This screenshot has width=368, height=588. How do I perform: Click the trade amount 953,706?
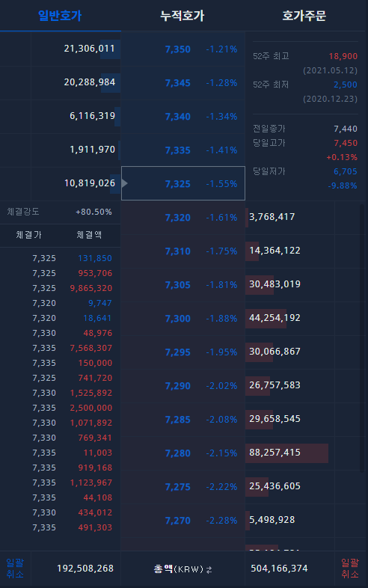coord(95,274)
